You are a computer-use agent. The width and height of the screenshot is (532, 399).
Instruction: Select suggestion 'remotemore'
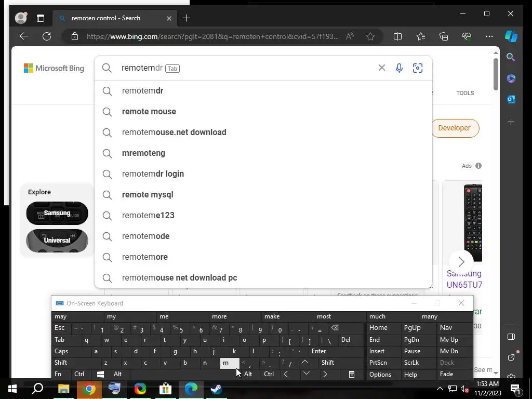263,257
